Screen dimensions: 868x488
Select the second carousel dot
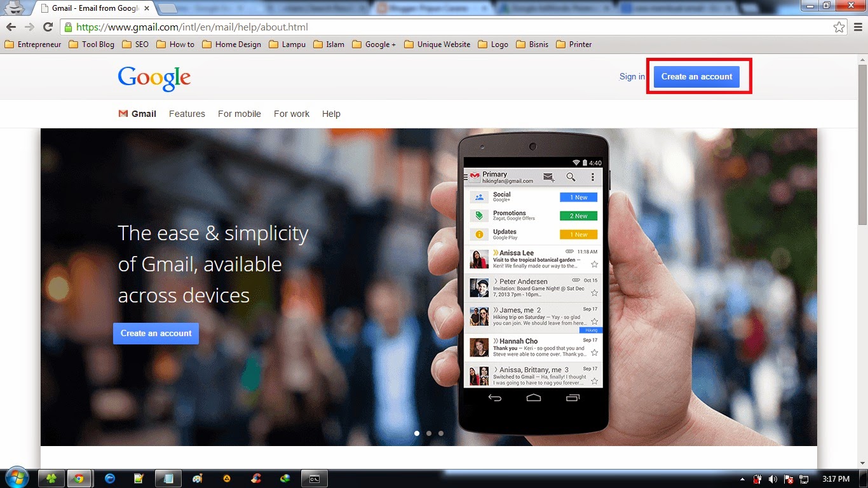[x=429, y=433]
